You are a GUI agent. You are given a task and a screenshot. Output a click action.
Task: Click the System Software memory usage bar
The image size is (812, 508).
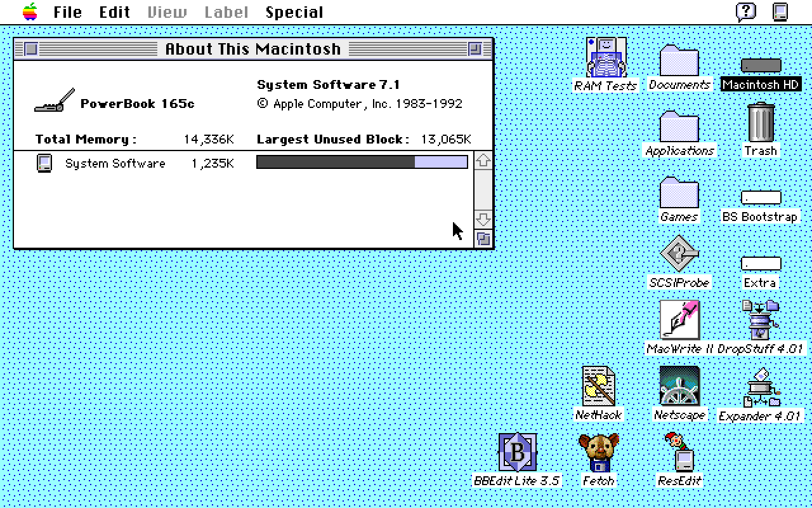point(362,163)
